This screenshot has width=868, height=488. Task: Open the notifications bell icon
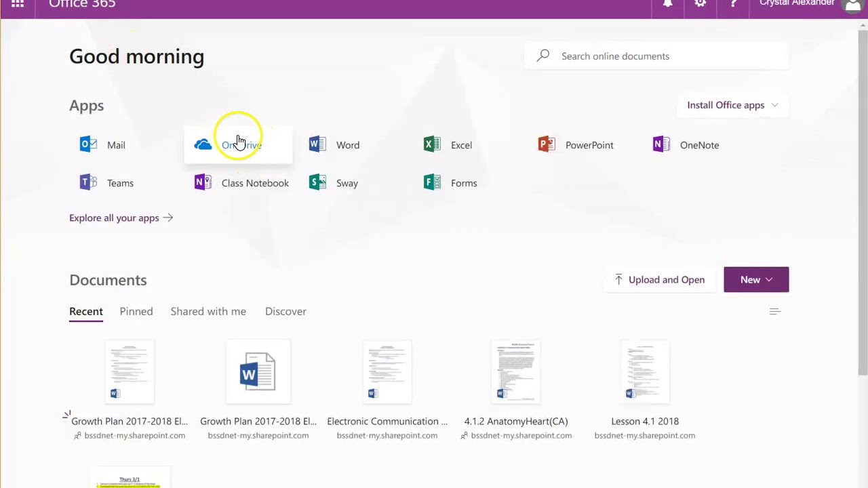coord(668,4)
